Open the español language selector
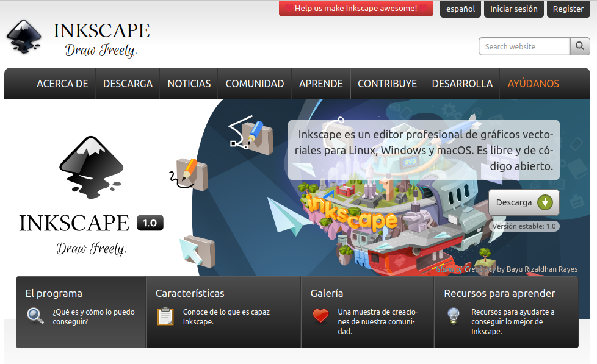The width and height of the screenshot is (597, 364). (x=460, y=9)
